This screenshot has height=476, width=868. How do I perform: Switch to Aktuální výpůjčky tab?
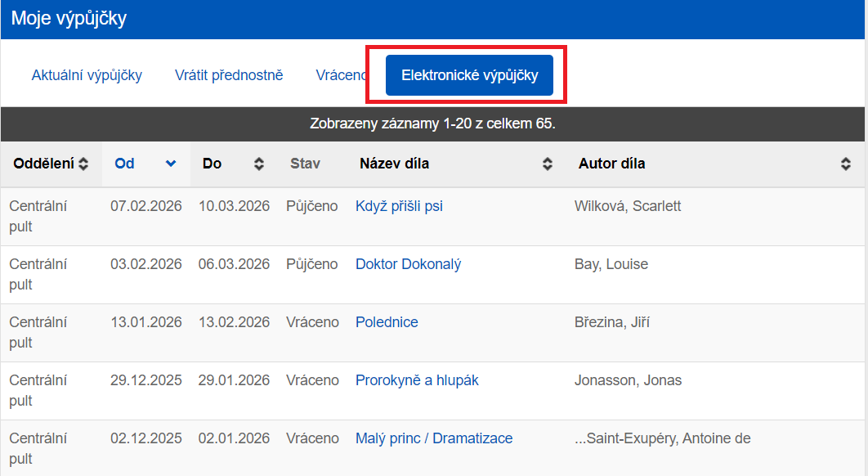(87, 75)
